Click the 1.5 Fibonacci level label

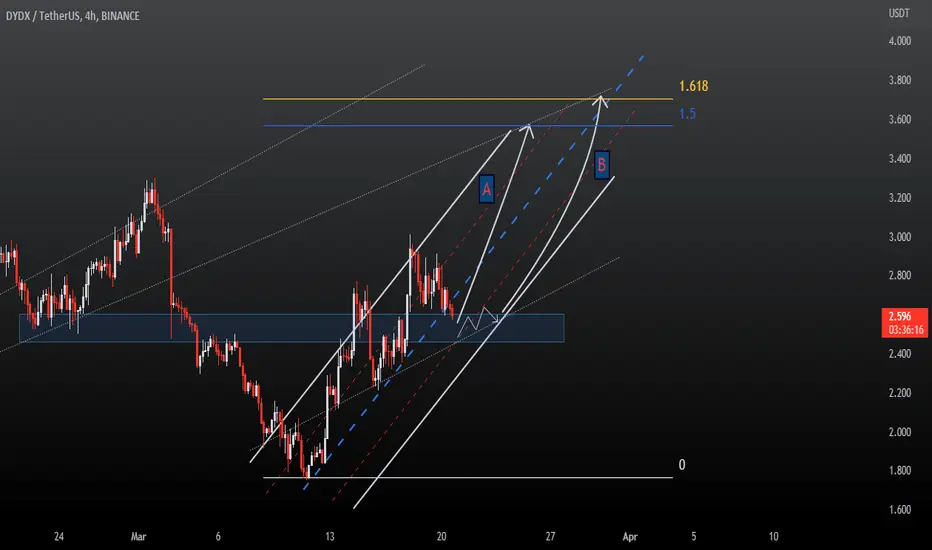click(688, 114)
